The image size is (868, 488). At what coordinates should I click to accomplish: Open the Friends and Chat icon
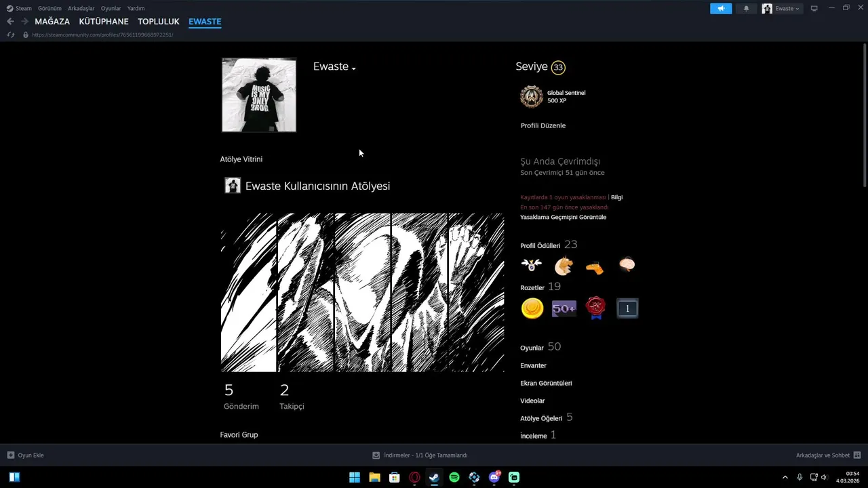857,455
